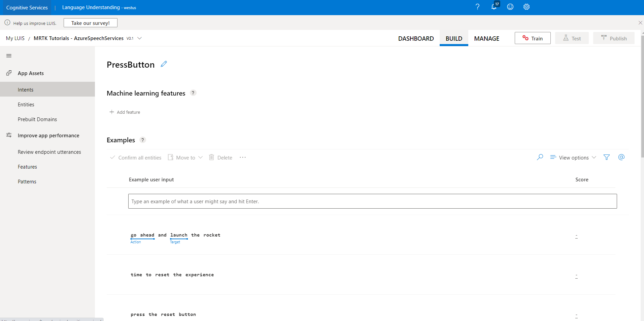Screen dimensions: 644x321
Task: Open the View options dropdown
Action: coord(573,157)
